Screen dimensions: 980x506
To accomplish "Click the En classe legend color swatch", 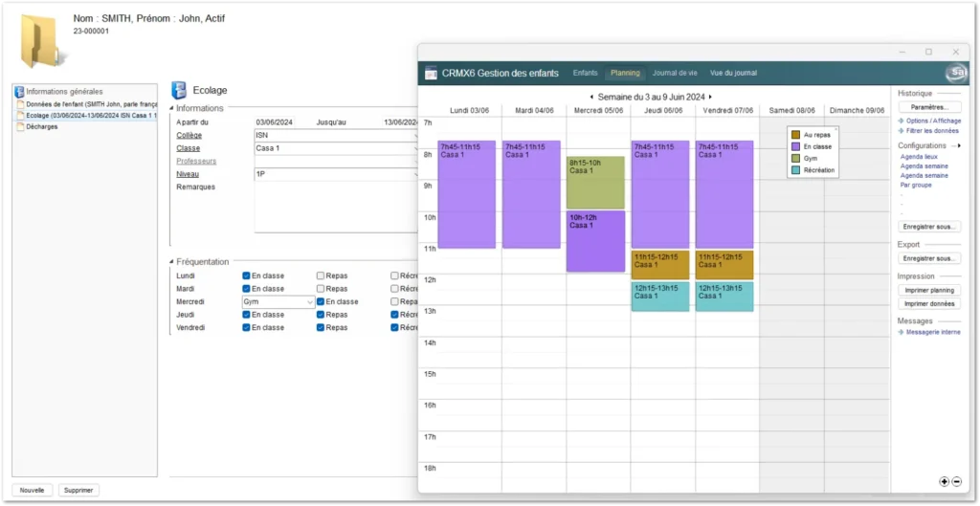I will 795,146.
